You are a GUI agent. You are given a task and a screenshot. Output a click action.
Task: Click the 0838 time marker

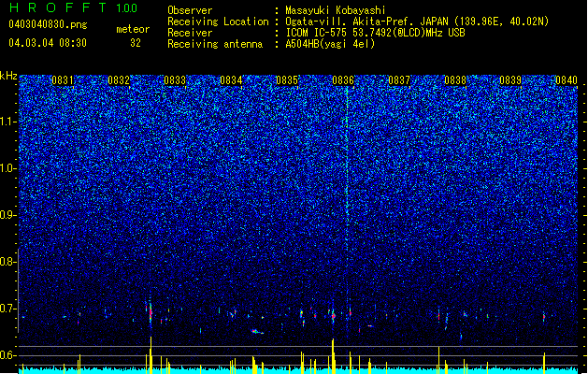455,80
